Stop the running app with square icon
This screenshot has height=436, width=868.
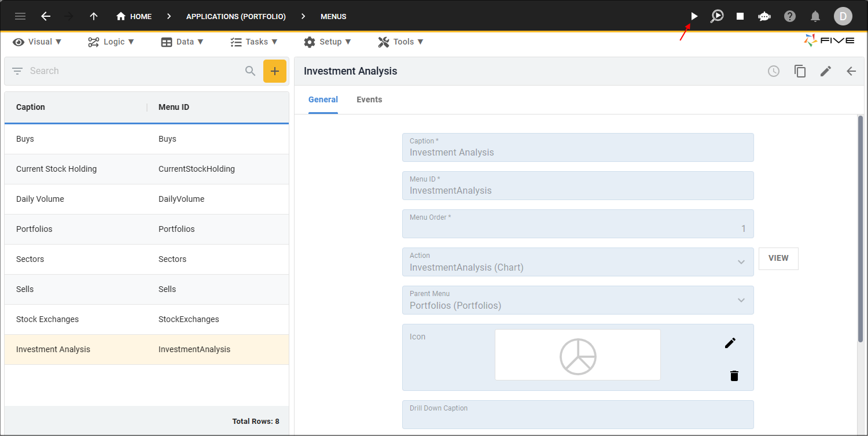pos(740,16)
